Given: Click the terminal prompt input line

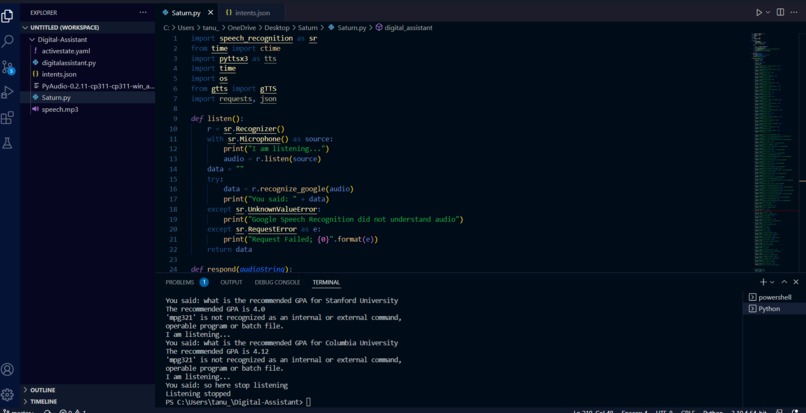Looking at the screenshot, I should pyautogui.click(x=238, y=402).
